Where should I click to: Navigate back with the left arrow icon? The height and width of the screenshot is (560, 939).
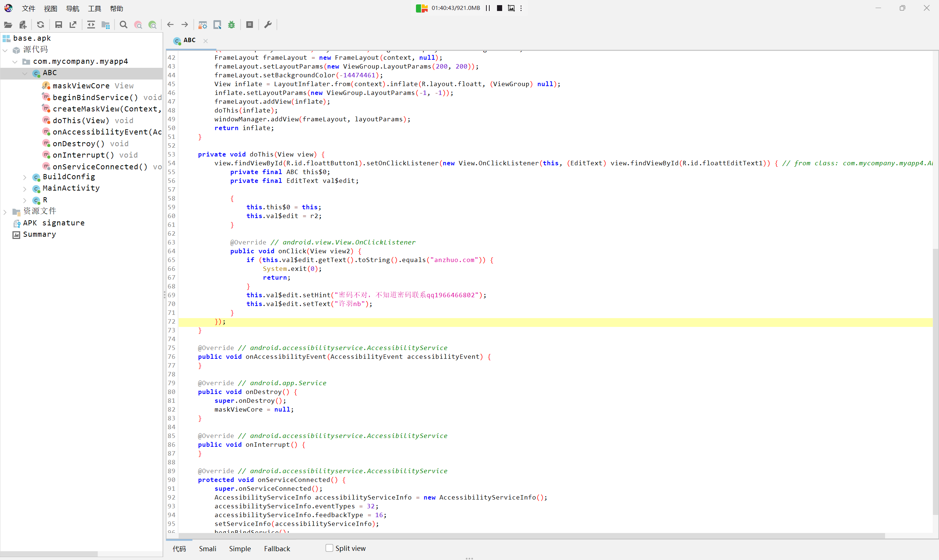coord(170,25)
